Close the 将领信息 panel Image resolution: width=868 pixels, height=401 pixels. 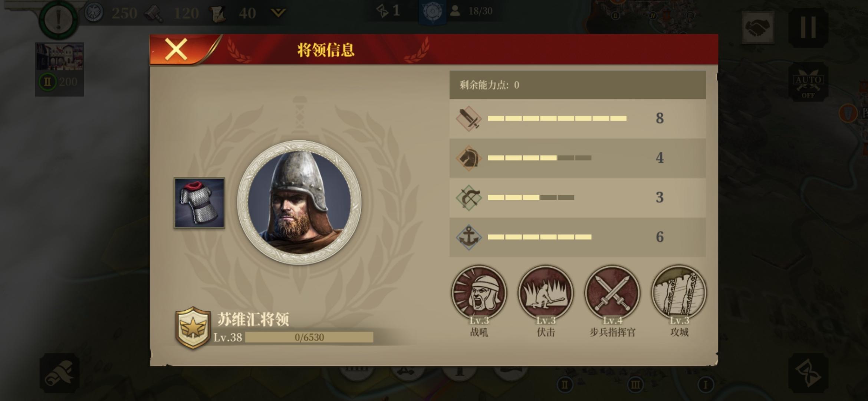coord(176,49)
